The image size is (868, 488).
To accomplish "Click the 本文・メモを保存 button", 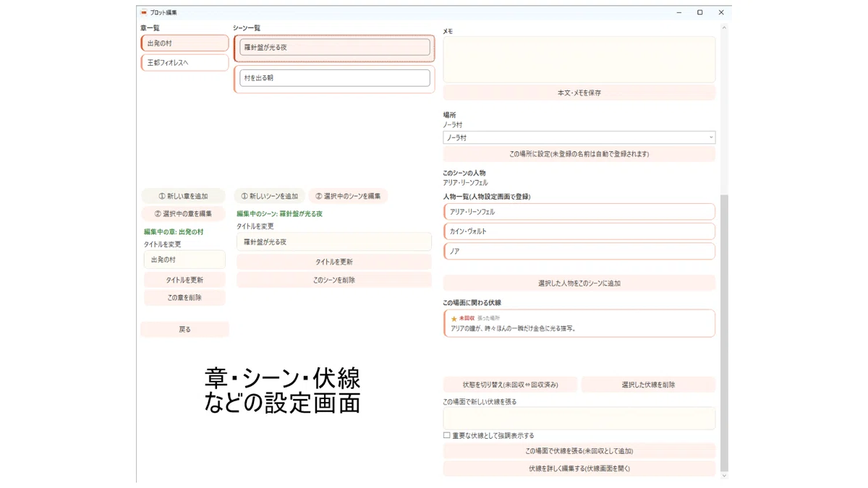I will (x=579, y=93).
